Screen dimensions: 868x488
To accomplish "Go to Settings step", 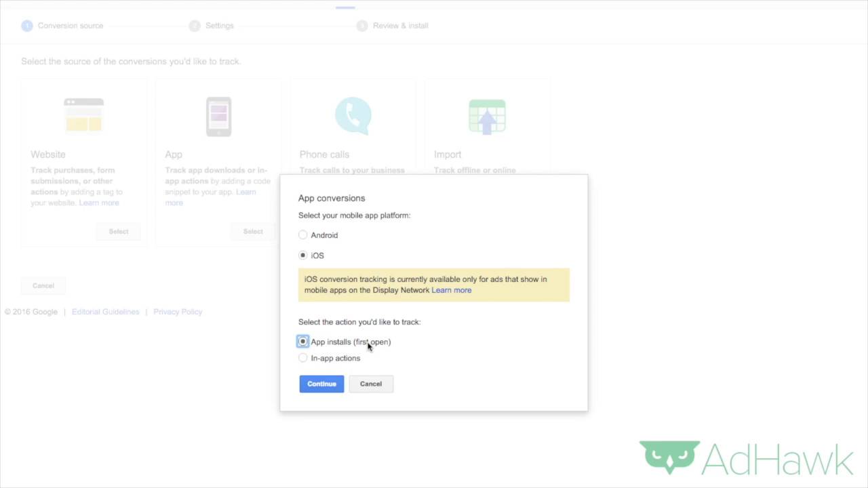I will (x=212, y=26).
